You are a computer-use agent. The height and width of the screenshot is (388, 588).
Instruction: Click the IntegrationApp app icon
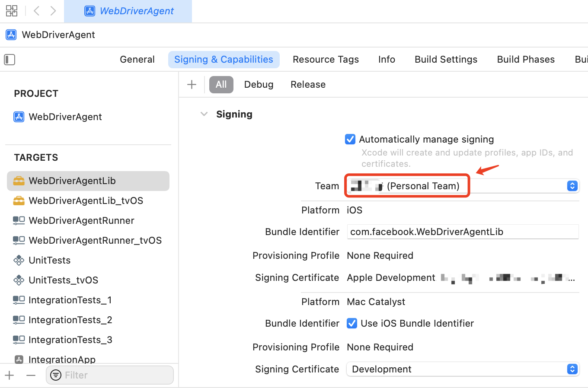click(19, 359)
